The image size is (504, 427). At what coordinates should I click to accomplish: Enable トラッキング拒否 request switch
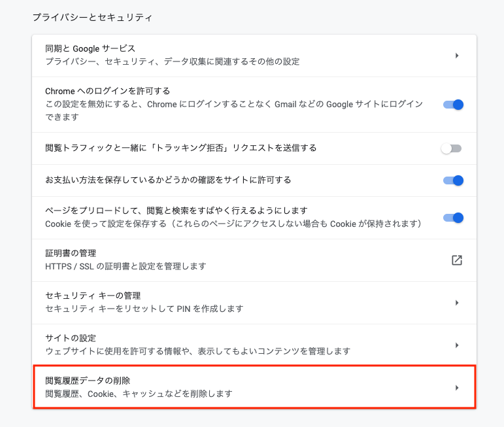point(452,148)
